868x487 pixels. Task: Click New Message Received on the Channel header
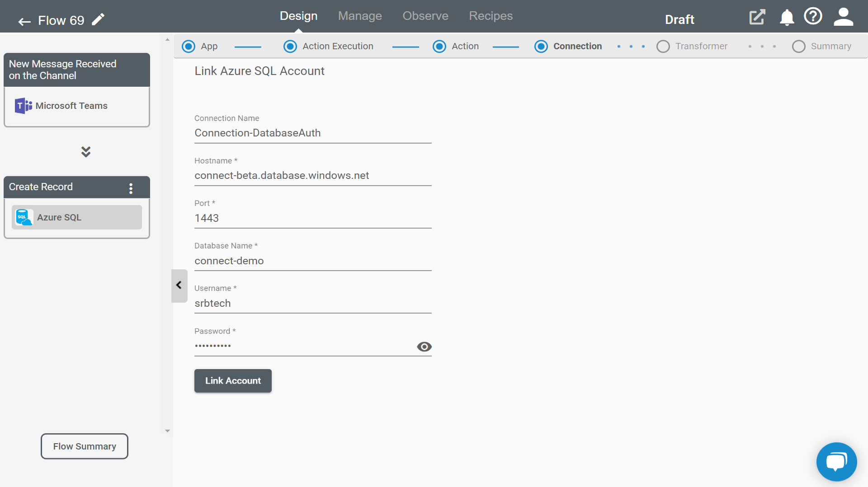tap(77, 70)
